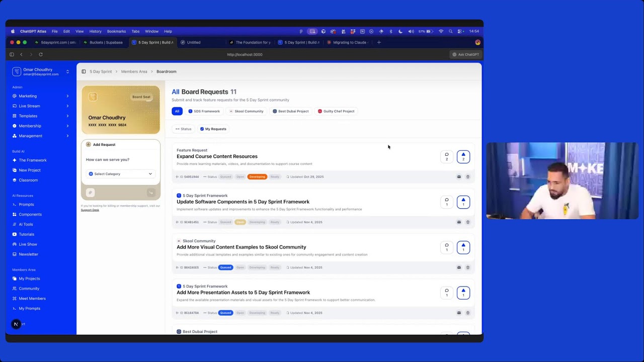Image resolution: width=644 pixels, height=362 pixels.
Task: Toggle browser sidebar icon left of back arrow
Action: (x=12, y=54)
